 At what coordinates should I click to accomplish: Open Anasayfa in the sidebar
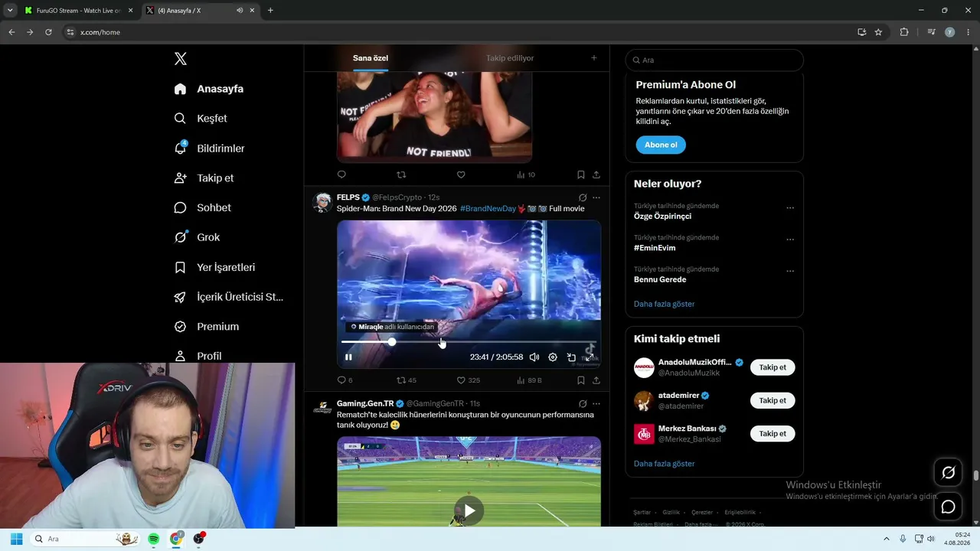(x=209, y=89)
